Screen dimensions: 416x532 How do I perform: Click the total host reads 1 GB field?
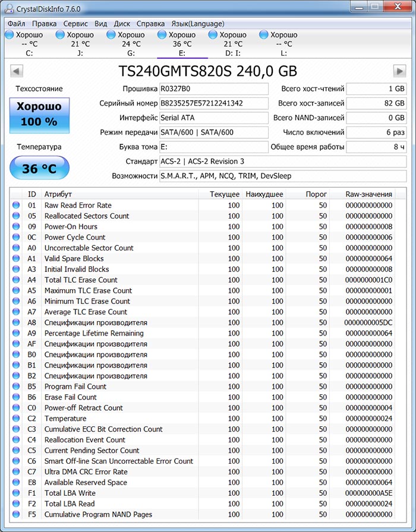pos(376,89)
